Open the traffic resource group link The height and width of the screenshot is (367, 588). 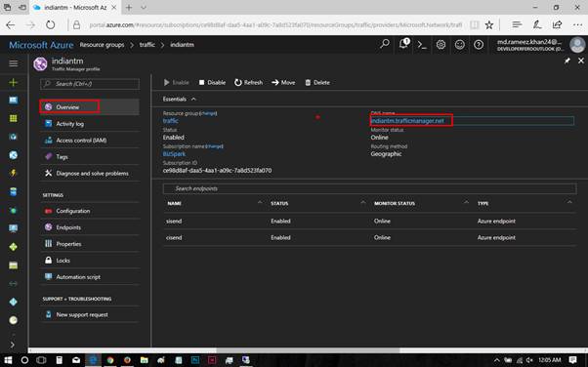(171, 121)
